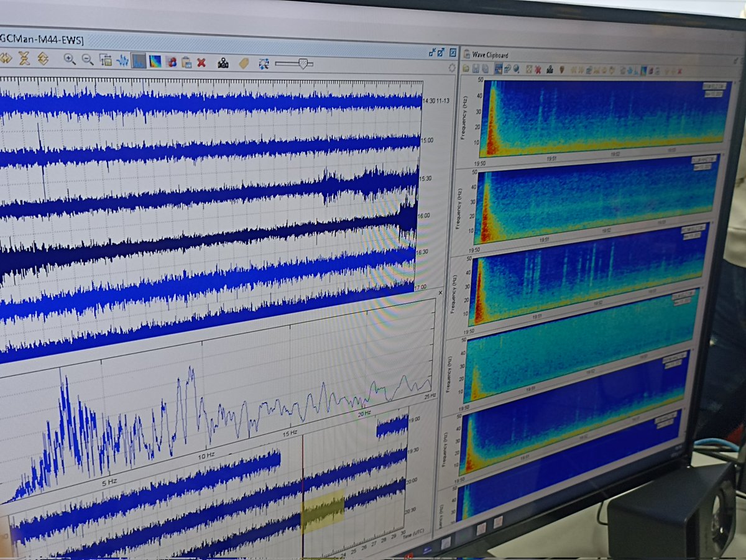Screen dimensions: 746x560
Task: Click the gear icon below helicorder window controls
Action: pos(452,68)
